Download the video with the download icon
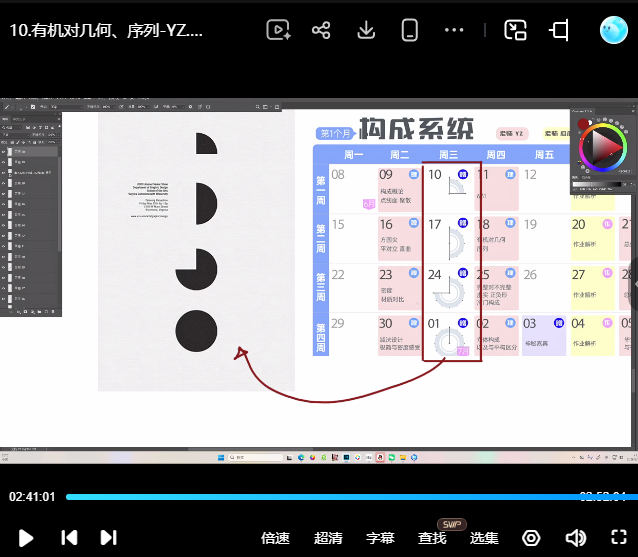The image size is (638, 557). [x=366, y=30]
